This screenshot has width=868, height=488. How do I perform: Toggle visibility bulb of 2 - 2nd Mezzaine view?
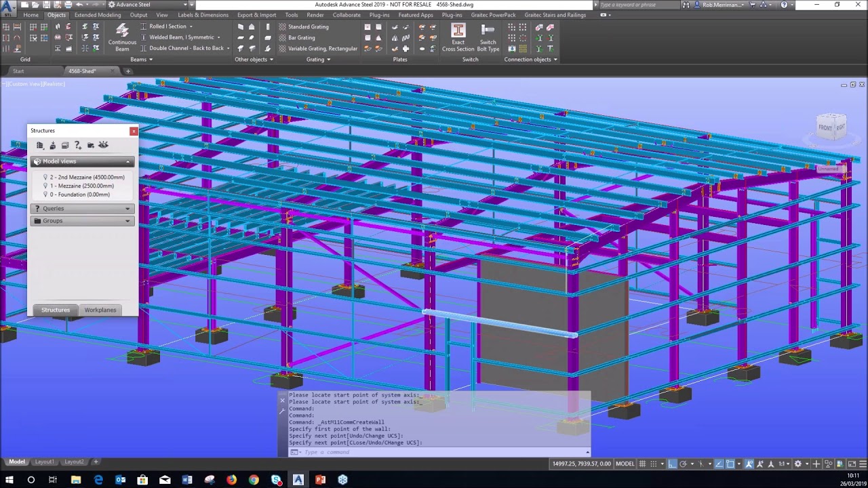pos(45,177)
